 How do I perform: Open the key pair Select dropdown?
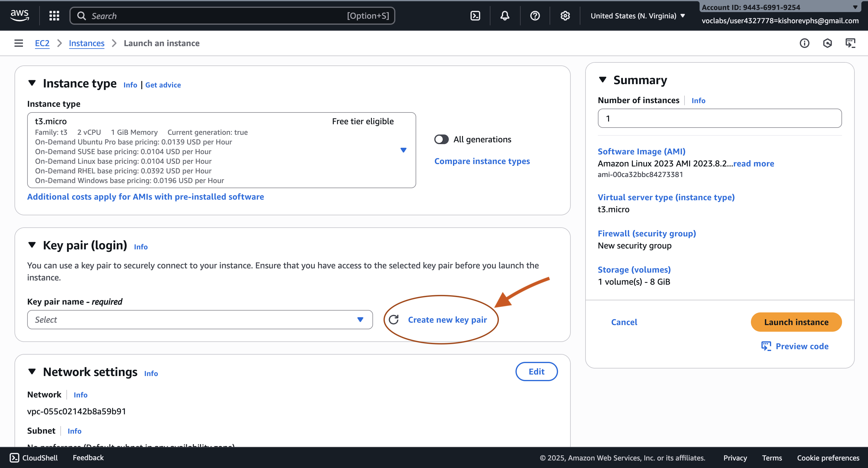click(x=200, y=320)
